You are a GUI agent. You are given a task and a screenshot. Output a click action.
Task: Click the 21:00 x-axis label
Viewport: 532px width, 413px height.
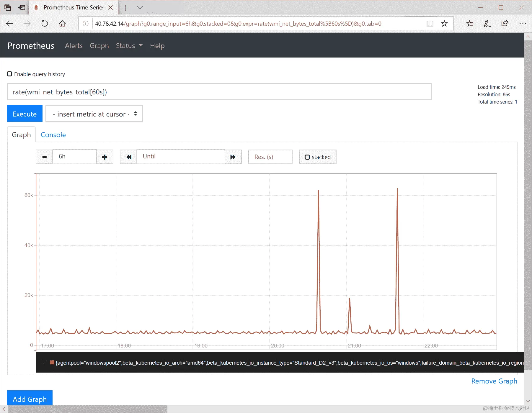[354, 345]
